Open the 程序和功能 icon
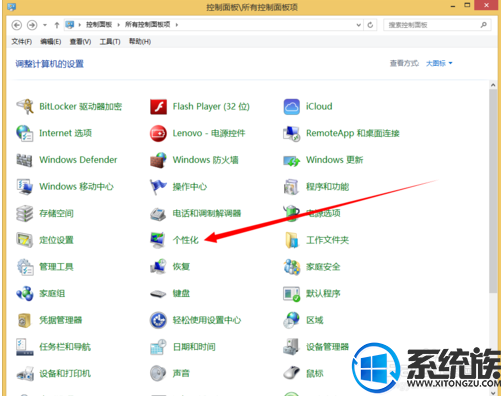Screen dimensions: 501x396 coord(291,187)
